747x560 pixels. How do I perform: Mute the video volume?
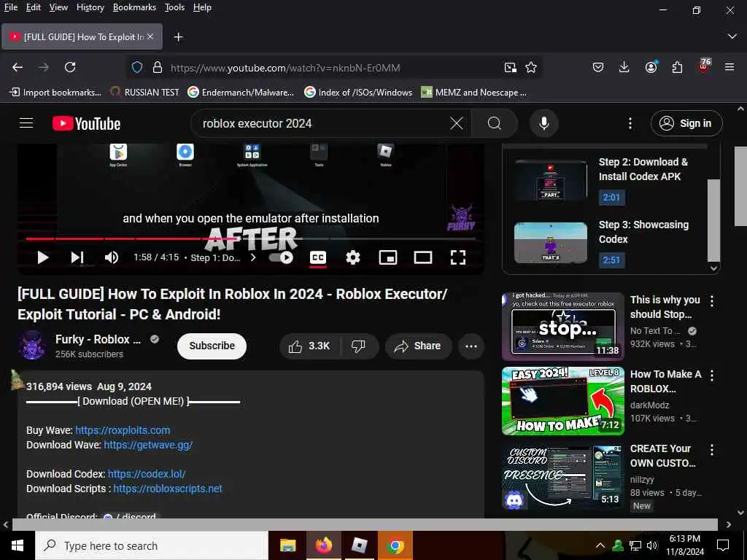click(x=112, y=257)
